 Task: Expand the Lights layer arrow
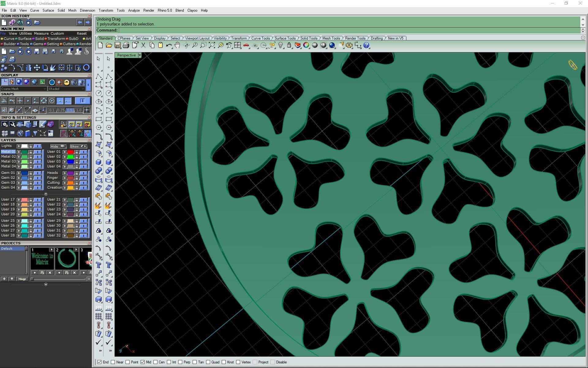tap(19, 146)
